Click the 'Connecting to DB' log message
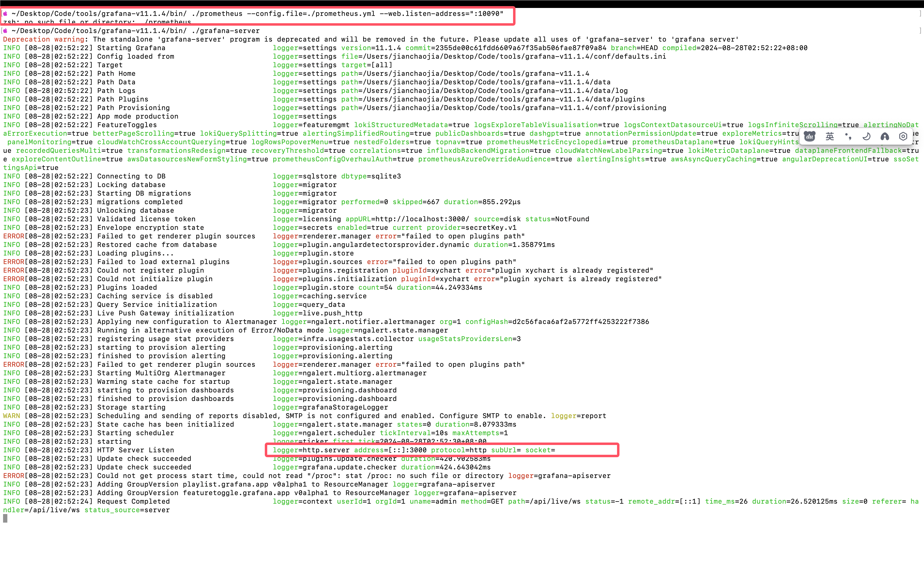Viewport: 924px width, 566px height. tap(131, 177)
